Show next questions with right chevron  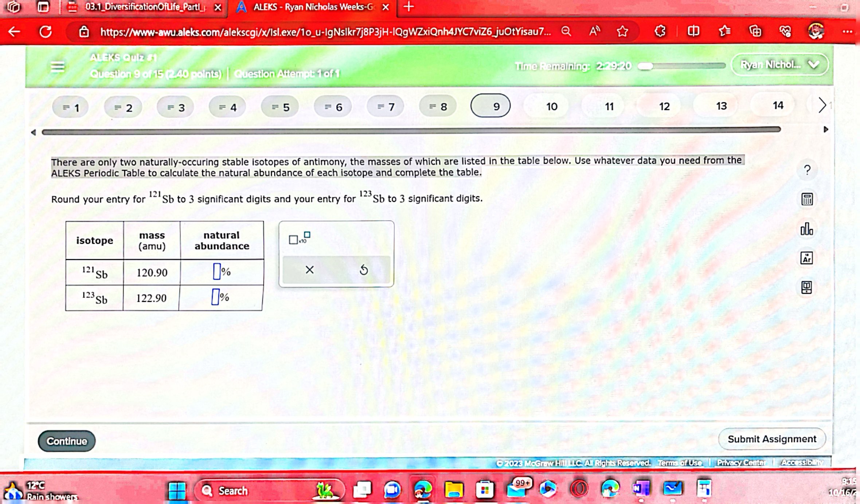click(x=822, y=106)
